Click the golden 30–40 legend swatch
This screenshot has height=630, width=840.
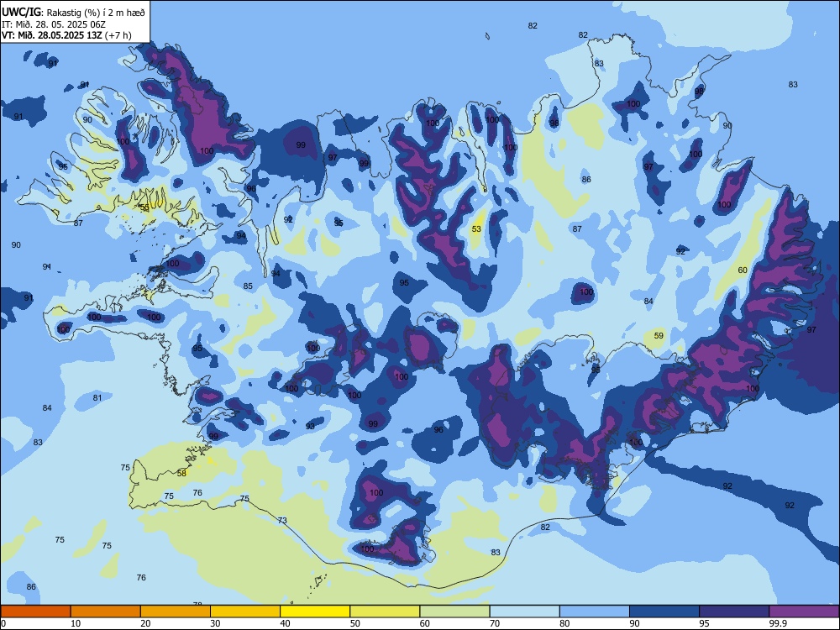(x=245, y=612)
